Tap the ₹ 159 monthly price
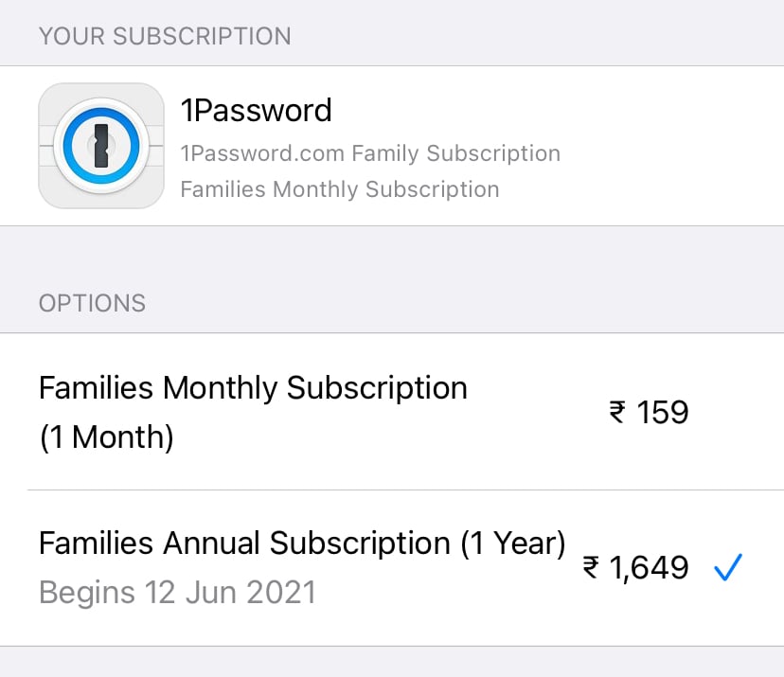The height and width of the screenshot is (677, 784). tap(649, 413)
